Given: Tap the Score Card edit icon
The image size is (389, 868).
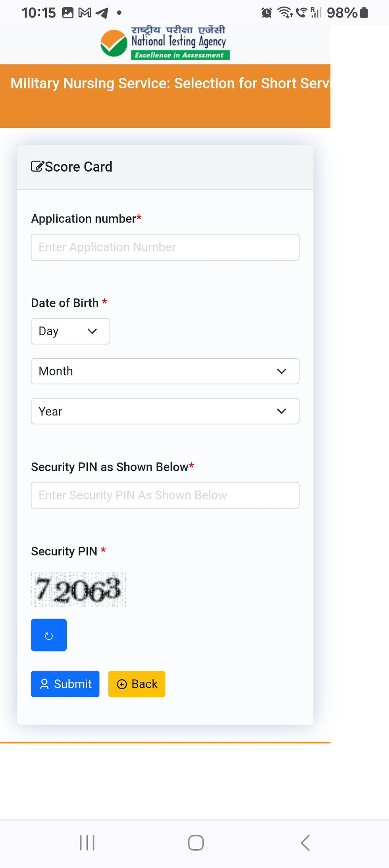Looking at the screenshot, I should tap(37, 166).
